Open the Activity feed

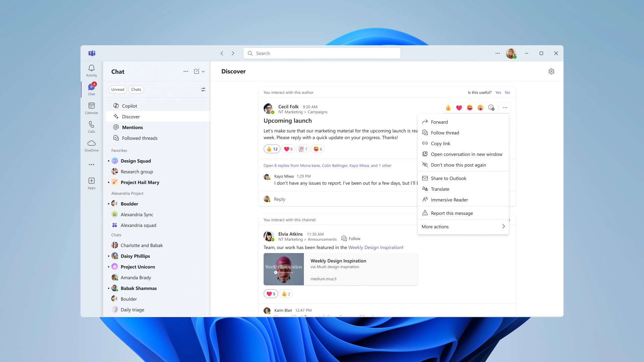(91, 70)
